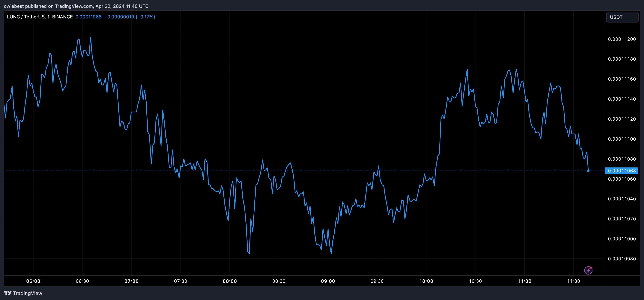Viewport: 644px width, 300px height.
Task: Click the TradingView text at bottom left
Action: coord(27,293)
